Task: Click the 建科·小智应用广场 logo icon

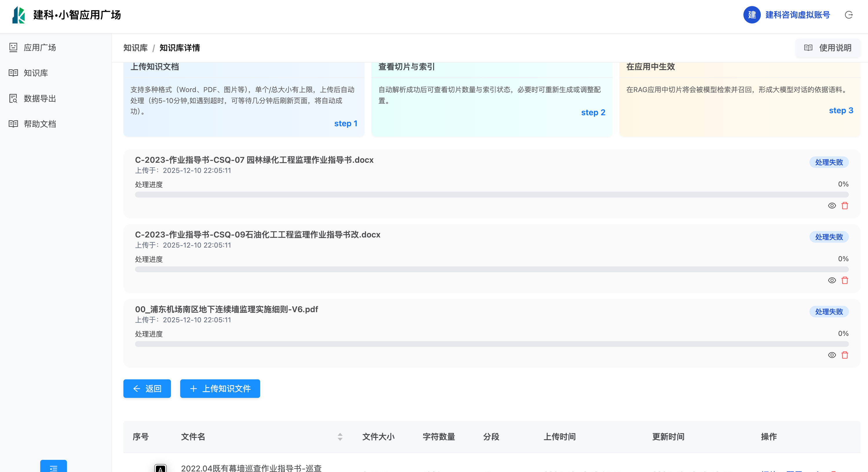Action: (19, 15)
